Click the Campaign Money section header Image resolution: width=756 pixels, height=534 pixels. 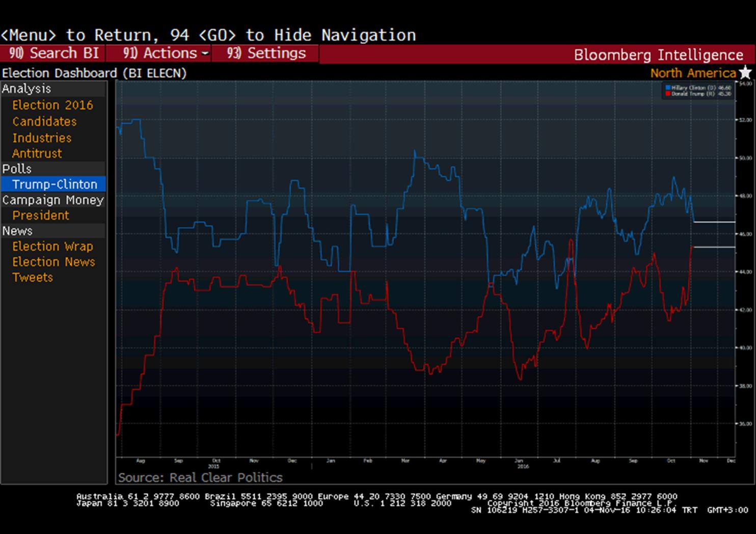coord(53,200)
